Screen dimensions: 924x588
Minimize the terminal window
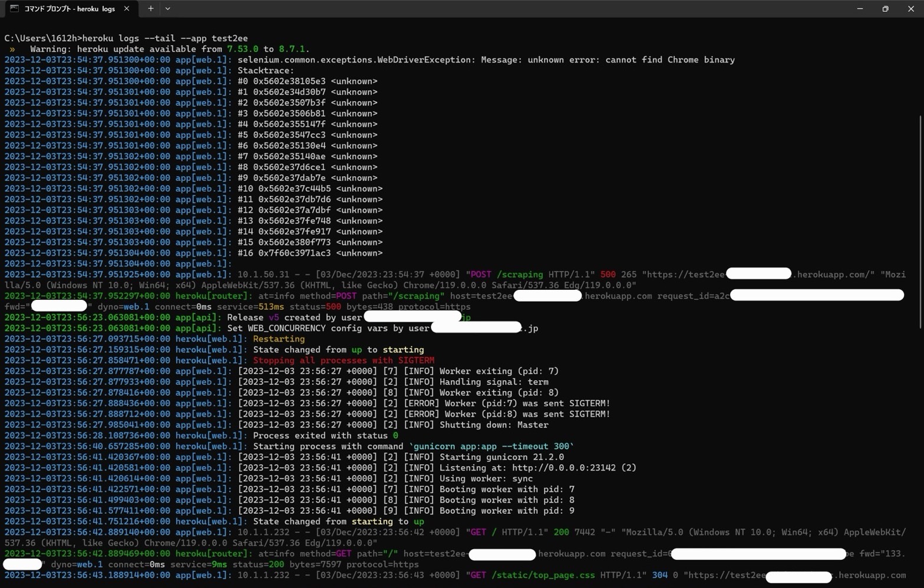click(x=860, y=9)
